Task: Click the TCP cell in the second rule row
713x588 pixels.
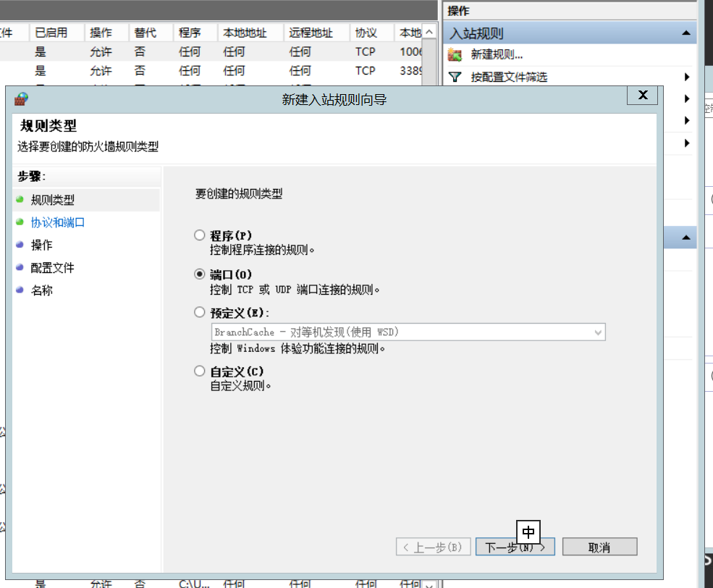Action: [x=365, y=71]
